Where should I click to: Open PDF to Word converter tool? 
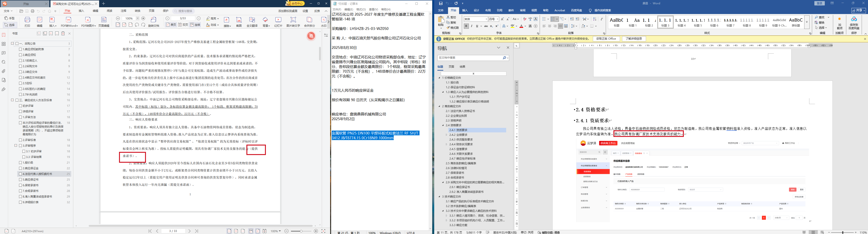[69, 21]
